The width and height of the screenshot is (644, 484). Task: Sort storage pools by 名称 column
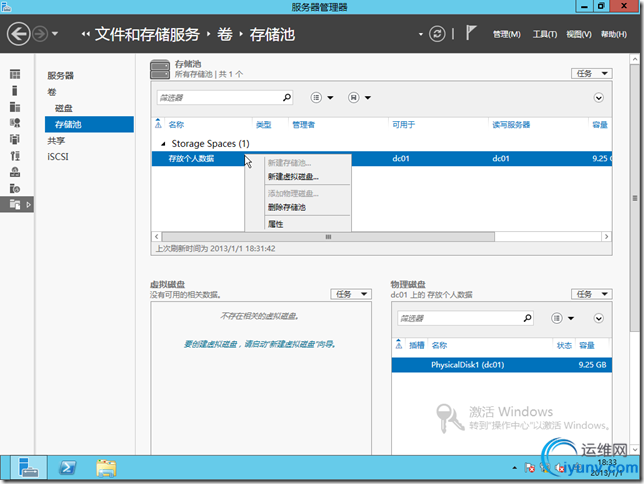click(176, 124)
